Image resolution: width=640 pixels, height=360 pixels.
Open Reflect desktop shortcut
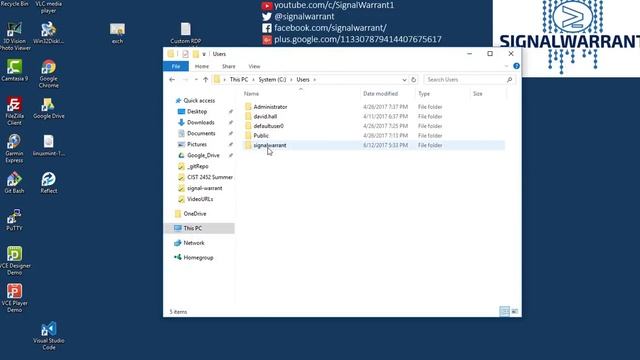coord(49,182)
